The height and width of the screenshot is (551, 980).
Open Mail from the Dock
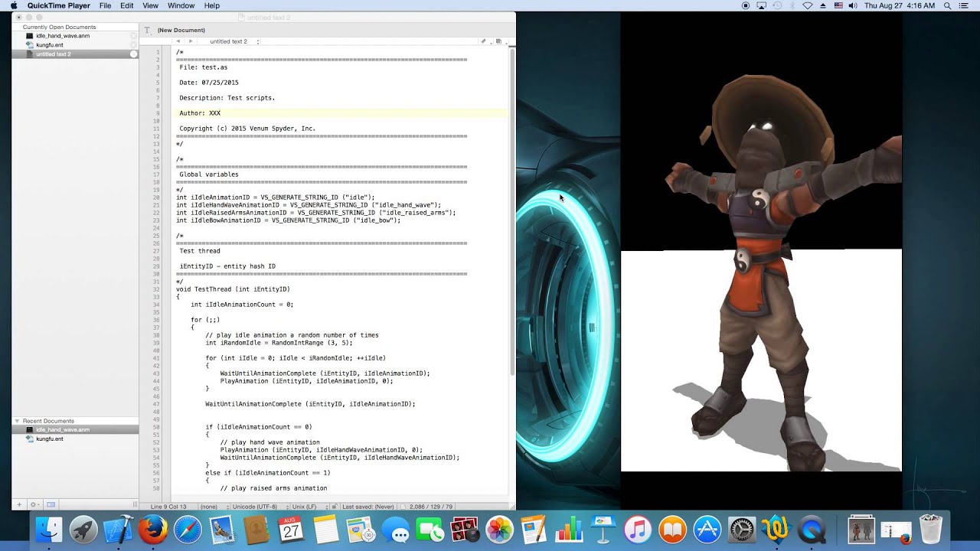(x=223, y=530)
